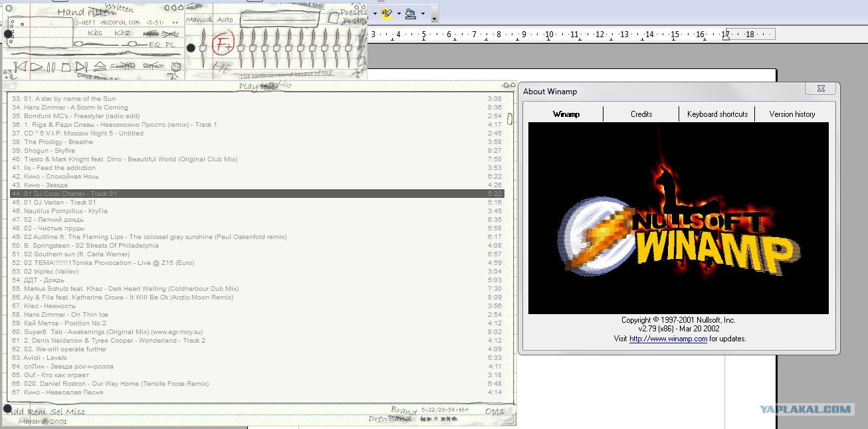The height and width of the screenshot is (429, 868).
Task: Click the rightmost equalizer band slider
Action: [x=348, y=48]
